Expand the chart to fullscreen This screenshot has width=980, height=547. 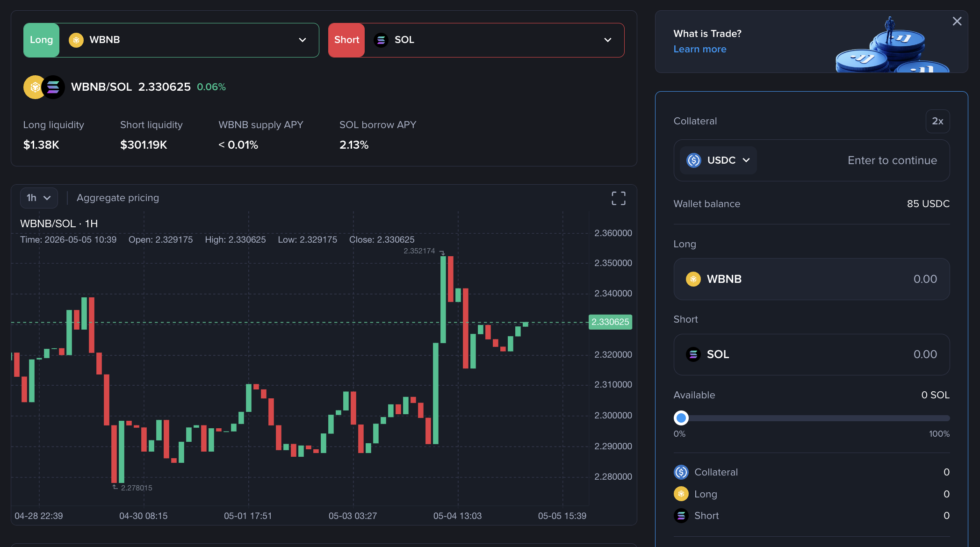(x=619, y=198)
